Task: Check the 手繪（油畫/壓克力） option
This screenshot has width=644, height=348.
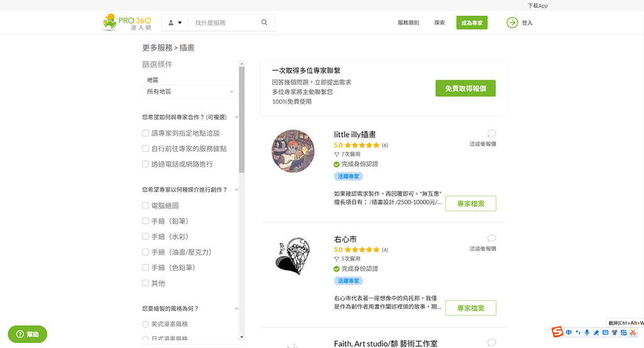Action: pos(145,252)
